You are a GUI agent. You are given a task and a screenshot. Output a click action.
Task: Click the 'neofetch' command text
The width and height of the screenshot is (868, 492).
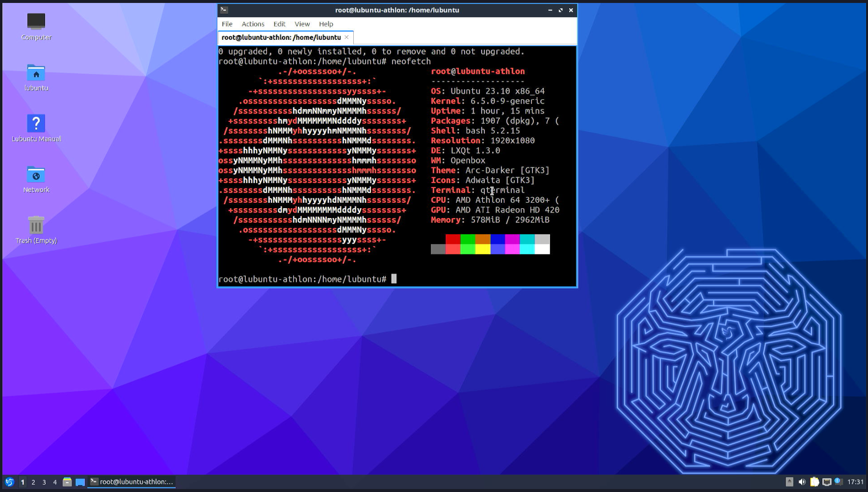coord(411,61)
